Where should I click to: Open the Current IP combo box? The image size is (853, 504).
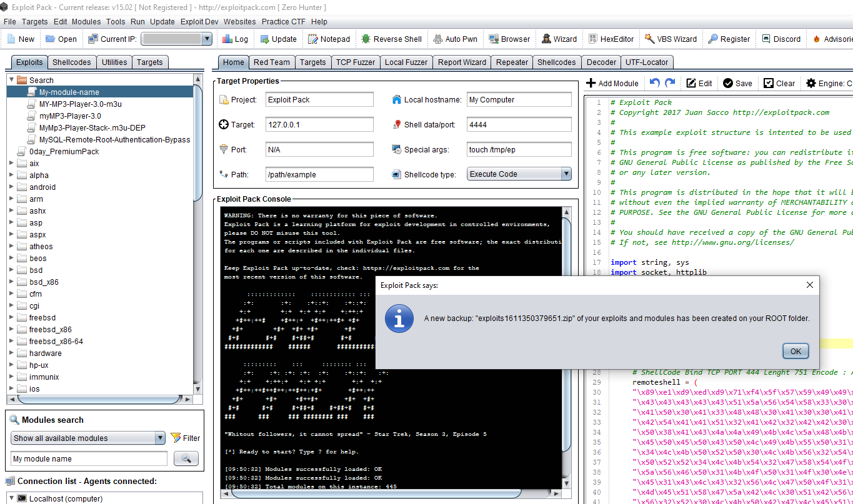point(177,39)
